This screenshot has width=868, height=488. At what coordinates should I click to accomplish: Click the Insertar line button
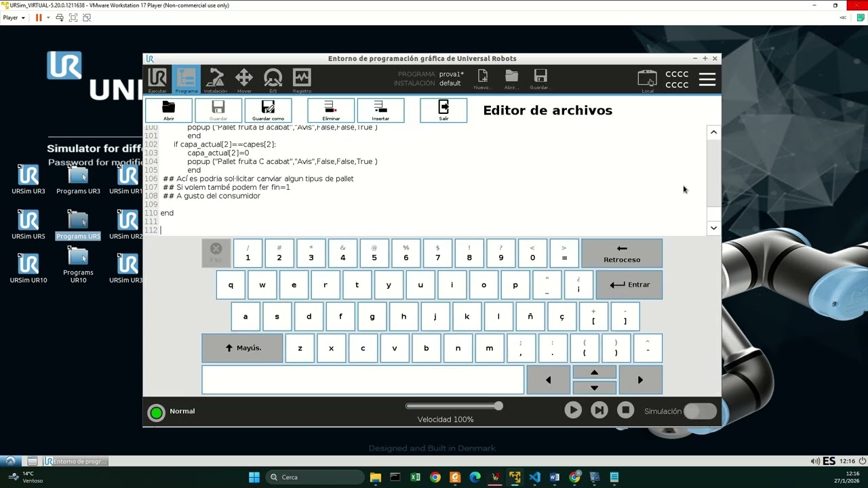click(x=380, y=110)
